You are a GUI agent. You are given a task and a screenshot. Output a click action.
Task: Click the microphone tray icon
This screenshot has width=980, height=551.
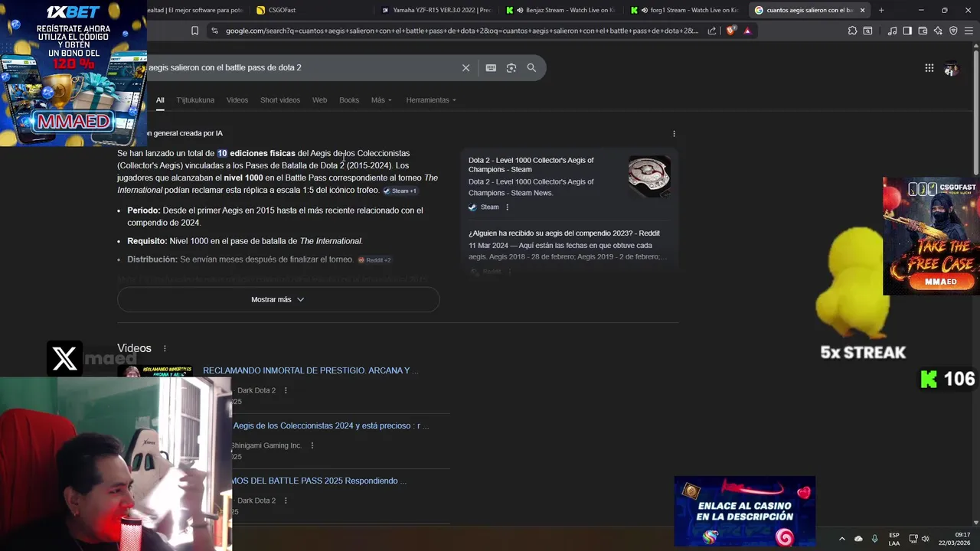pos(874,539)
